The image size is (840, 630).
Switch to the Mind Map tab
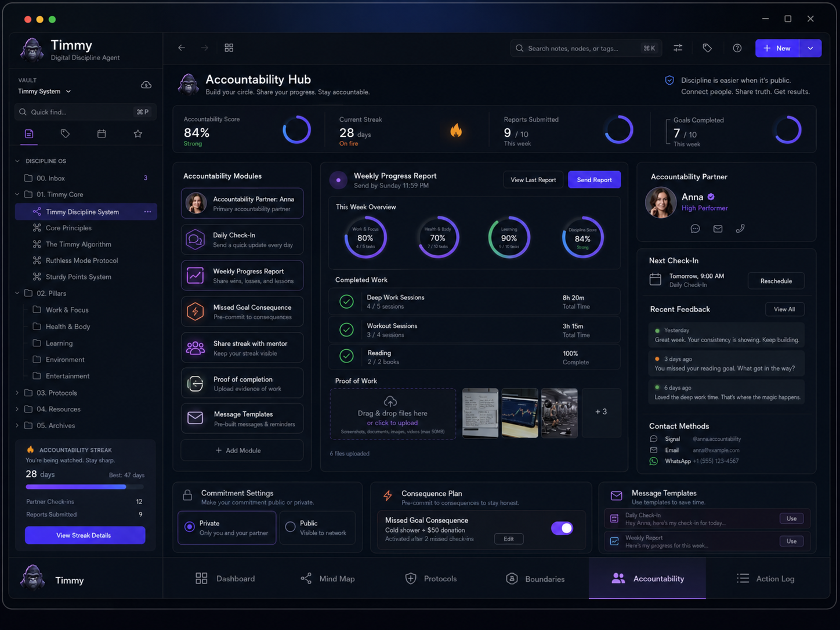point(328,578)
